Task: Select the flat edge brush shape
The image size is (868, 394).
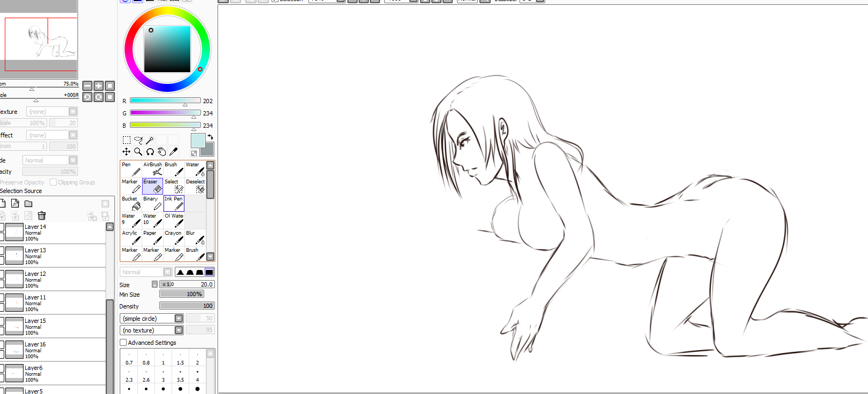Action: pyautogui.click(x=209, y=272)
